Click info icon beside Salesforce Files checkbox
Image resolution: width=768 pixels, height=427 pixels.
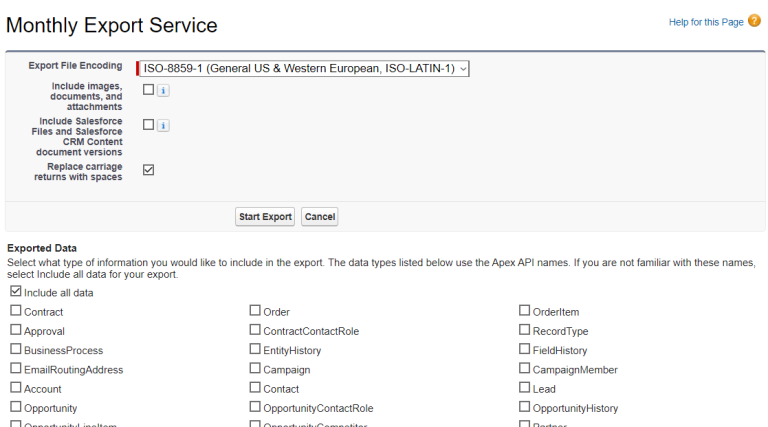tap(163, 125)
